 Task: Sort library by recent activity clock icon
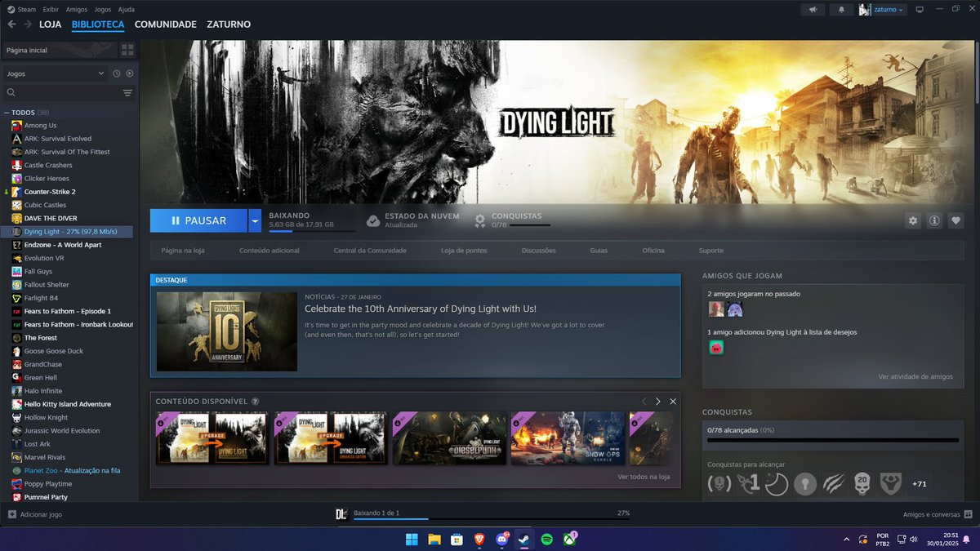[117, 73]
